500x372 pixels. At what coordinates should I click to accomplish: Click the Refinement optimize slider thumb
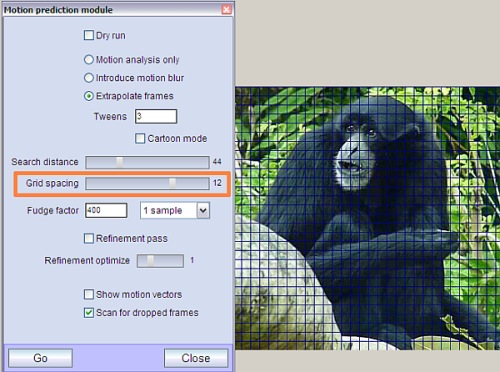[150, 261]
